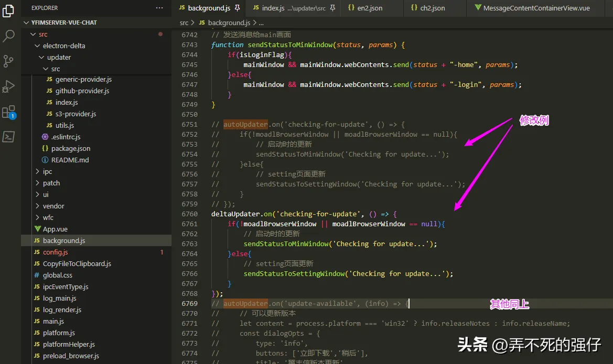613x364 pixels.
Task: Open the Search view icon
Action: (8, 36)
